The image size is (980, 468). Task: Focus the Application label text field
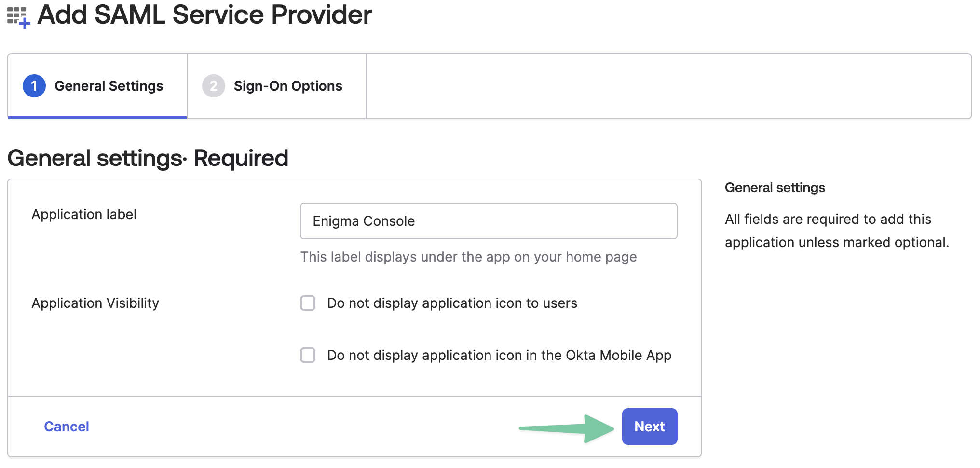click(488, 221)
